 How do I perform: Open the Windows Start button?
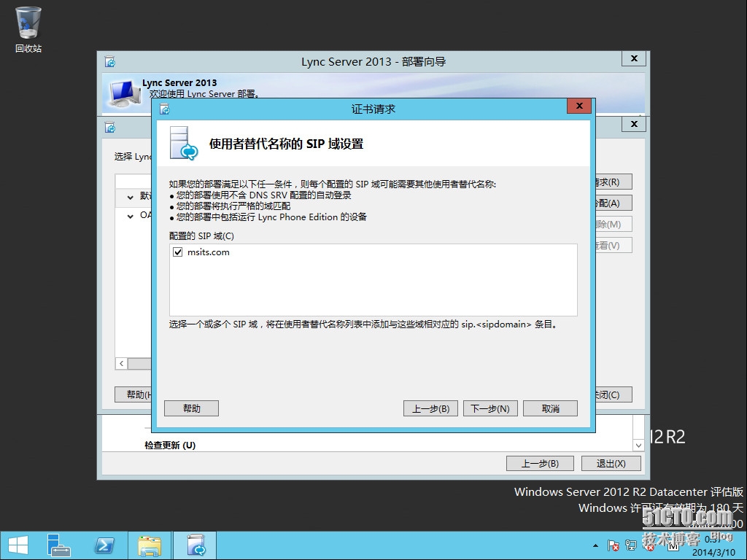coord(18,545)
